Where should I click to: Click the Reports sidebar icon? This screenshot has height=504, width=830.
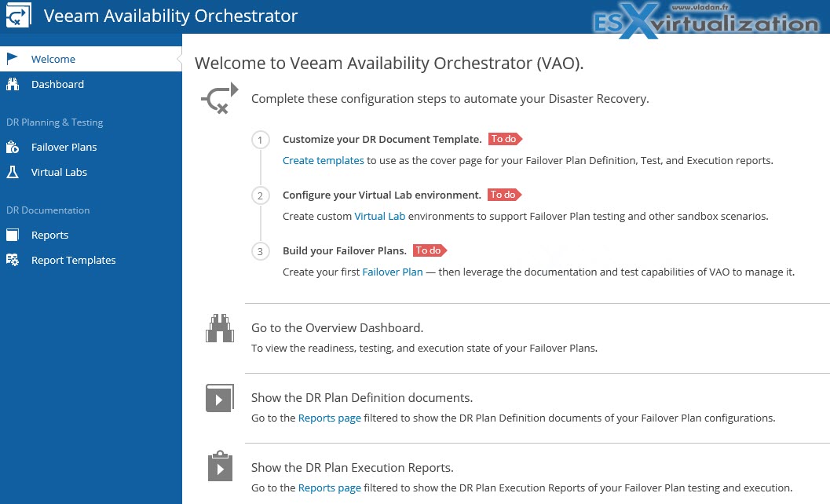[13, 235]
